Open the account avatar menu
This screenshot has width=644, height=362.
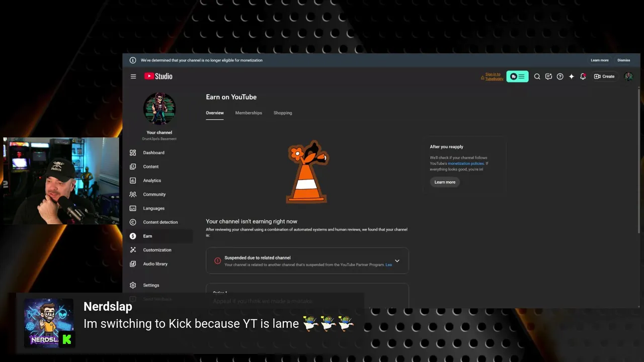click(628, 76)
